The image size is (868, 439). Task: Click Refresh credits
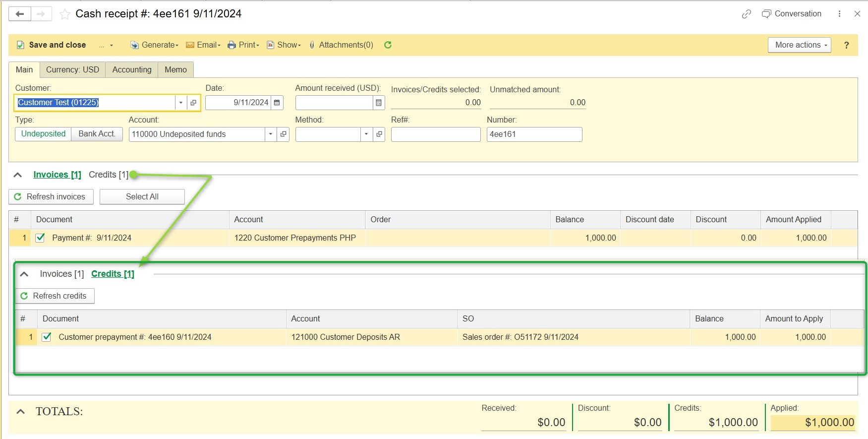point(55,296)
